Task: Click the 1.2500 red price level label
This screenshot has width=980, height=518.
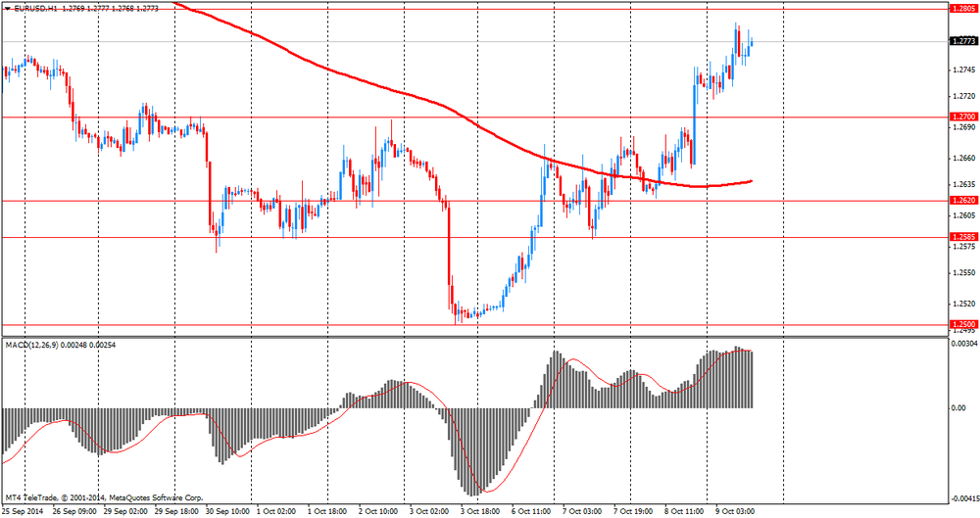Action: [x=962, y=324]
